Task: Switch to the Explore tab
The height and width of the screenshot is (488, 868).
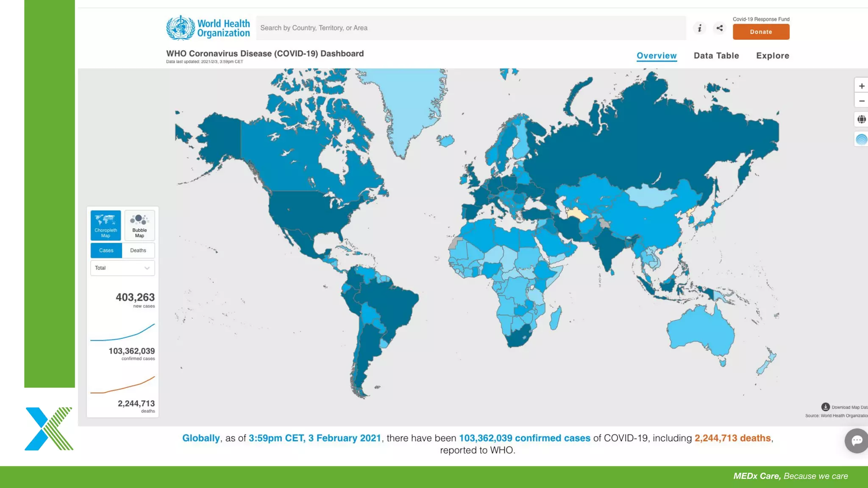Action: 773,55
